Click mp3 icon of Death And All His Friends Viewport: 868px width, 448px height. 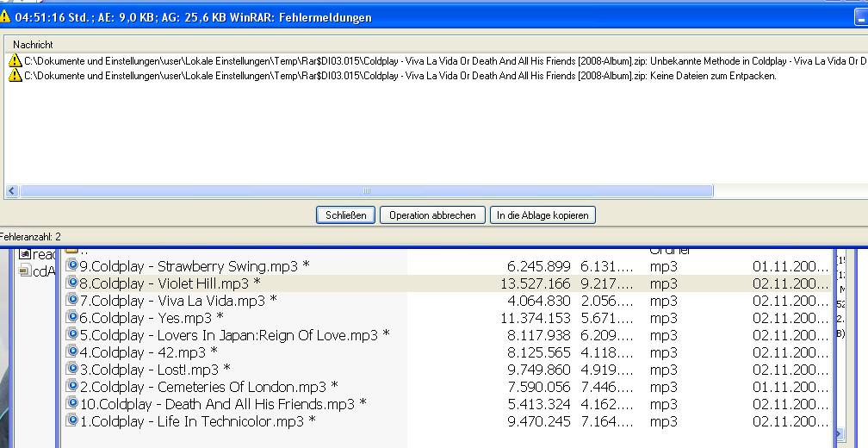(71, 402)
